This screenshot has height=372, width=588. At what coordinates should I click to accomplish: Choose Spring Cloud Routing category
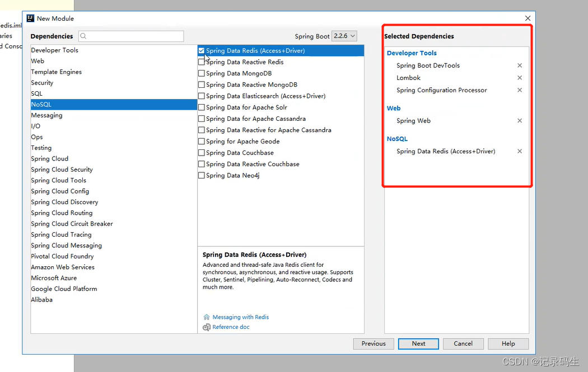(114, 213)
